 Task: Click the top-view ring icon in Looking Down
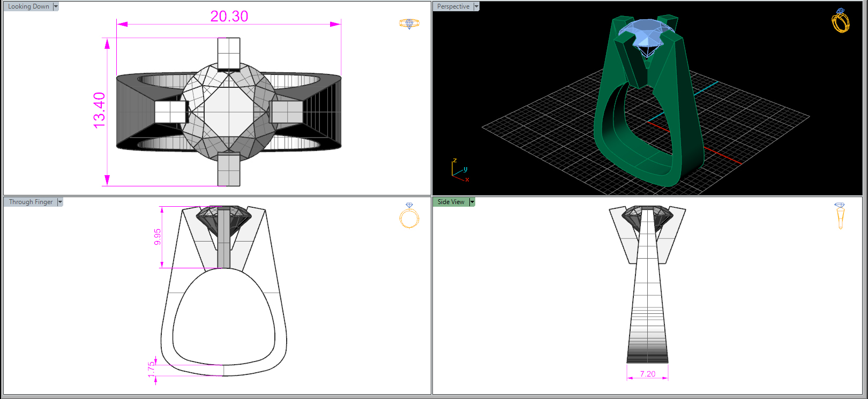coord(409,24)
